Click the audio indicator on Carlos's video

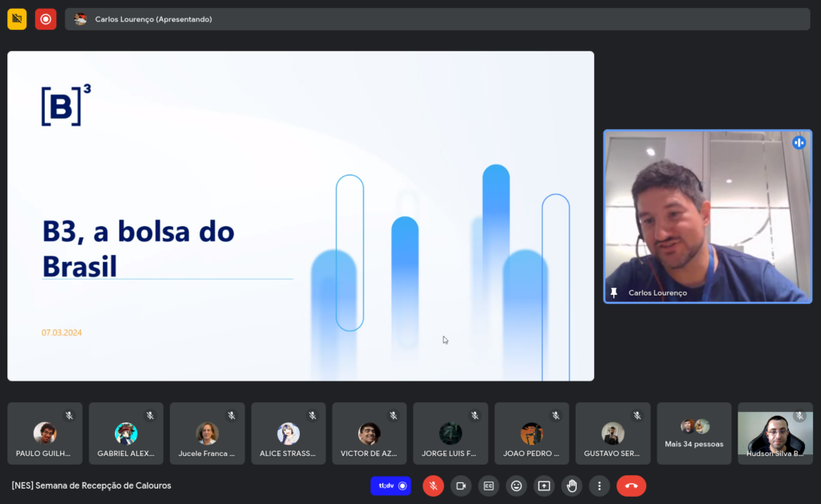[799, 143]
